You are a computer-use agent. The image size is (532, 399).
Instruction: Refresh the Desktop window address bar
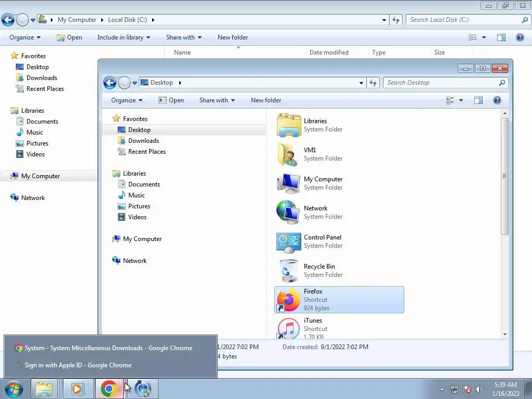[x=373, y=83]
